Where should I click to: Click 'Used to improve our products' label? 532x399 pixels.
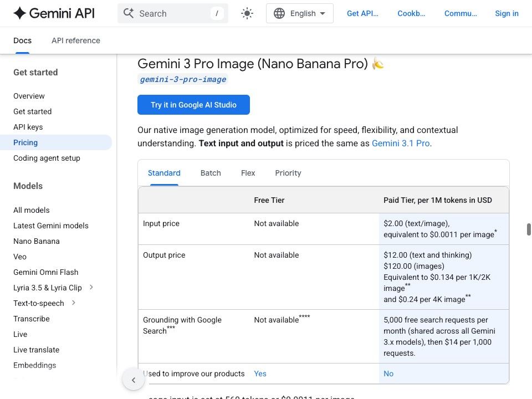coord(194,374)
